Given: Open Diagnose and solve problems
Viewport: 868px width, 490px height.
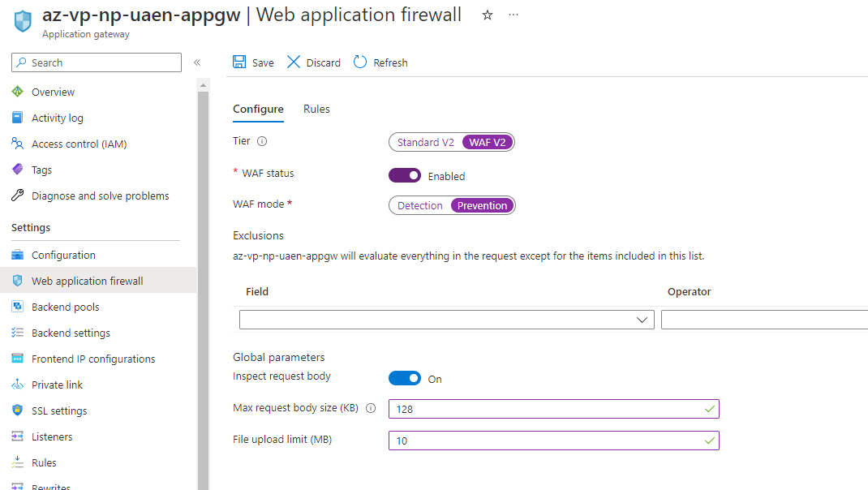Looking at the screenshot, I should pos(101,196).
